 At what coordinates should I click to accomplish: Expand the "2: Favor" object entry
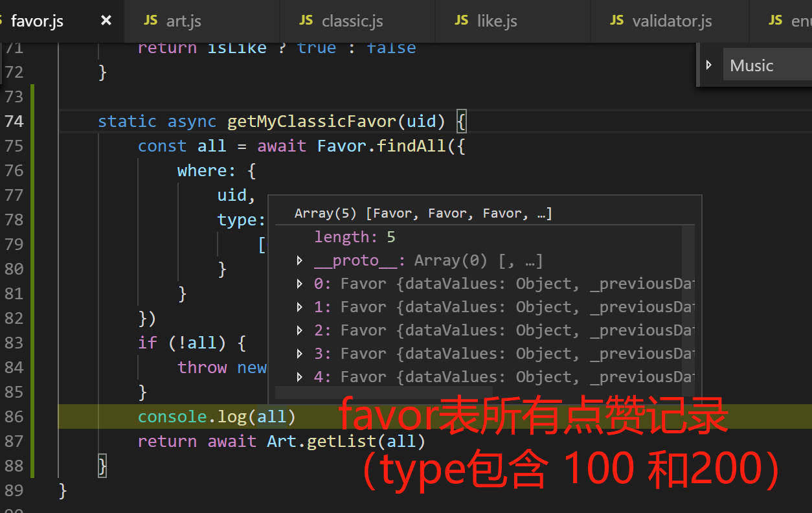(x=299, y=330)
